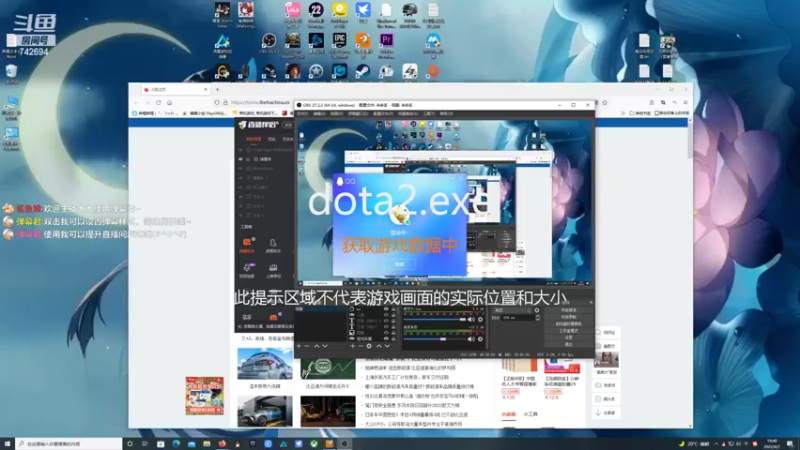Mute the second OBS mixer channel speaker
This screenshot has height=450, width=800.
471,339
